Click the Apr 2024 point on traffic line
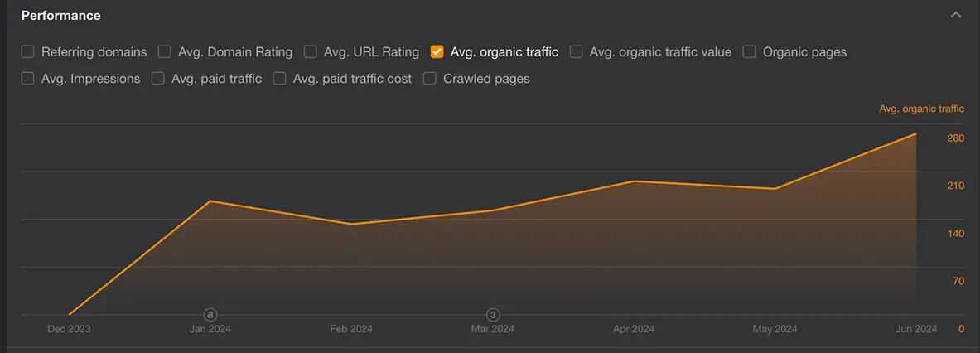Viewport: 980px width, 353px height. coord(634,181)
